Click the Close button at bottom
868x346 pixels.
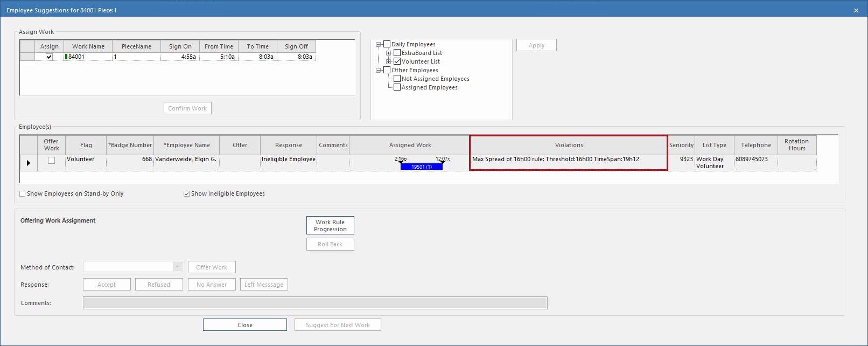pyautogui.click(x=245, y=325)
